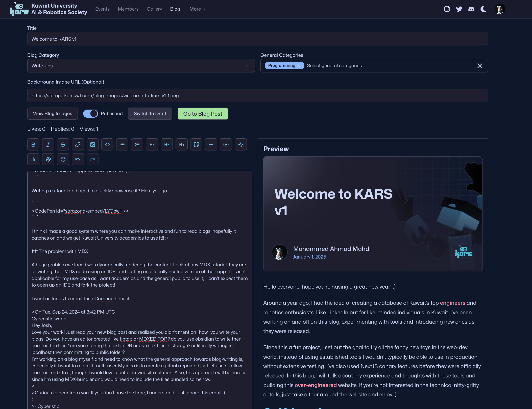This screenshot has width=532, height=409.
Task: Insert horizontal rule divider
Action: tap(211, 145)
